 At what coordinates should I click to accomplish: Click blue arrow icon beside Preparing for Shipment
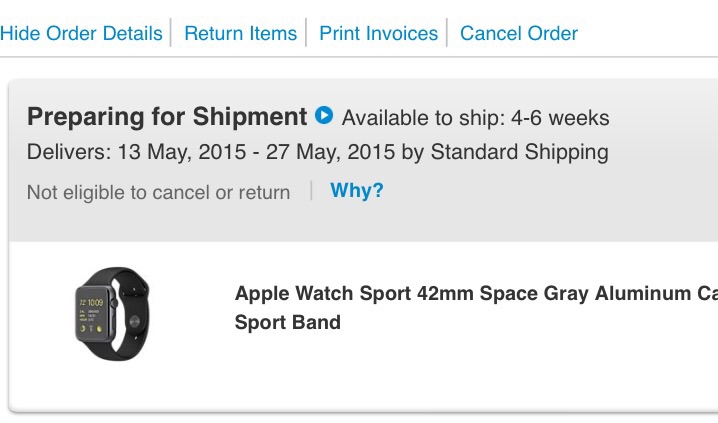(x=324, y=115)
